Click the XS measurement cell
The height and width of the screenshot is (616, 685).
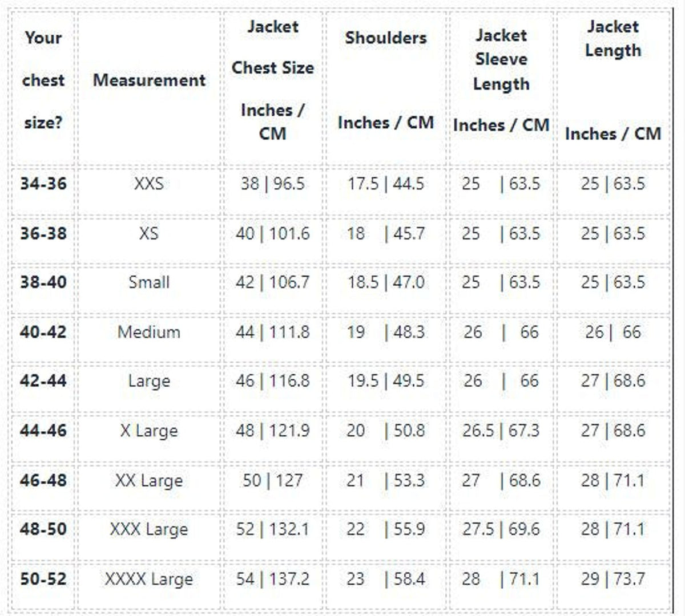pyautogui.click(x=149, y=233)
